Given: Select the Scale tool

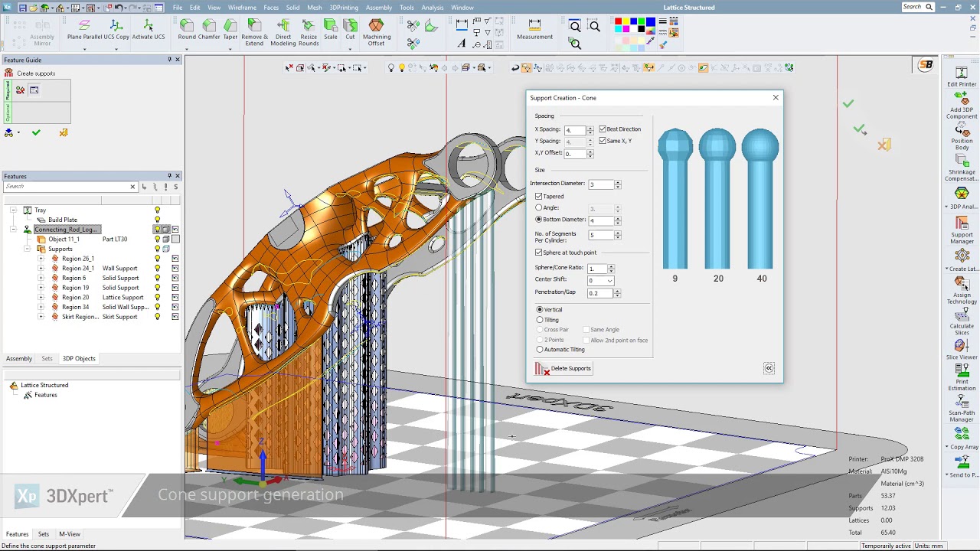Looking at the screenshot, I should (330, 30).
